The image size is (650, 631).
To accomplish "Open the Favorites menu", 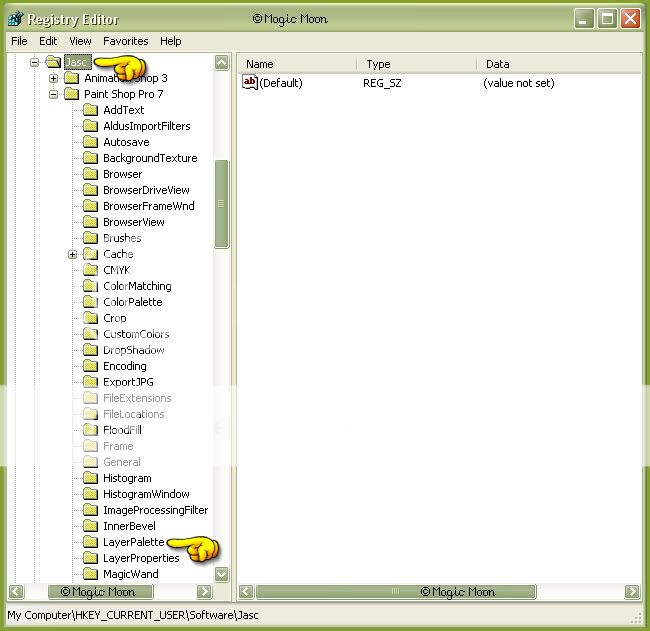I will 125,41.
